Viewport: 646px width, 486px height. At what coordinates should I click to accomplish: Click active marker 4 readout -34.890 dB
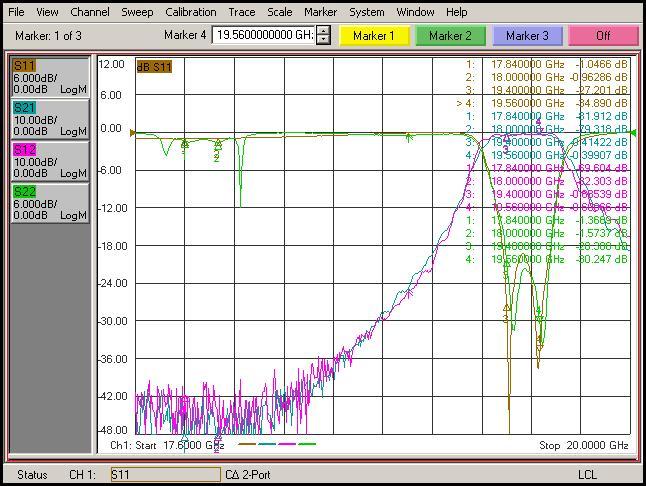[x=602, y=103]
